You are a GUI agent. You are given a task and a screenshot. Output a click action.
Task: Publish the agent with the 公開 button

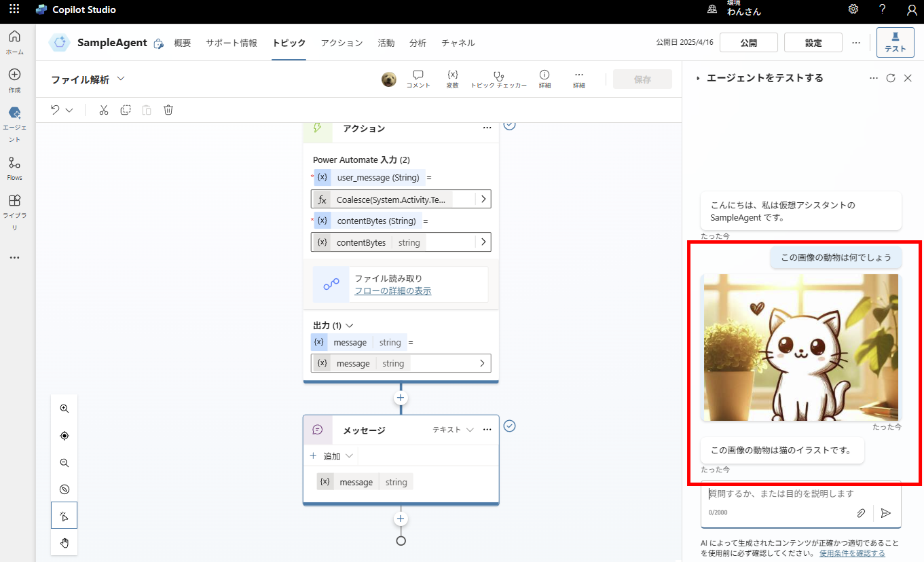pyautogui.click(x=748, y=42)
